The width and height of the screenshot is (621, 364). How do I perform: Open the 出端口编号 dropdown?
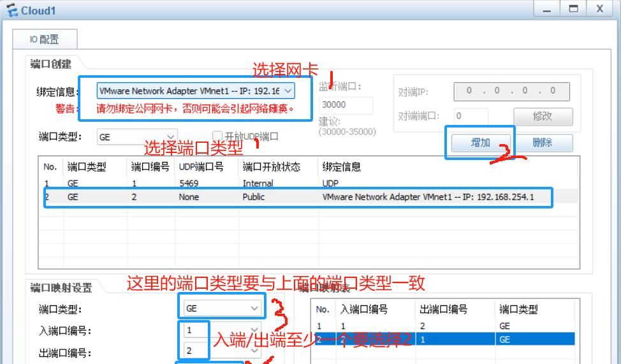222,351
